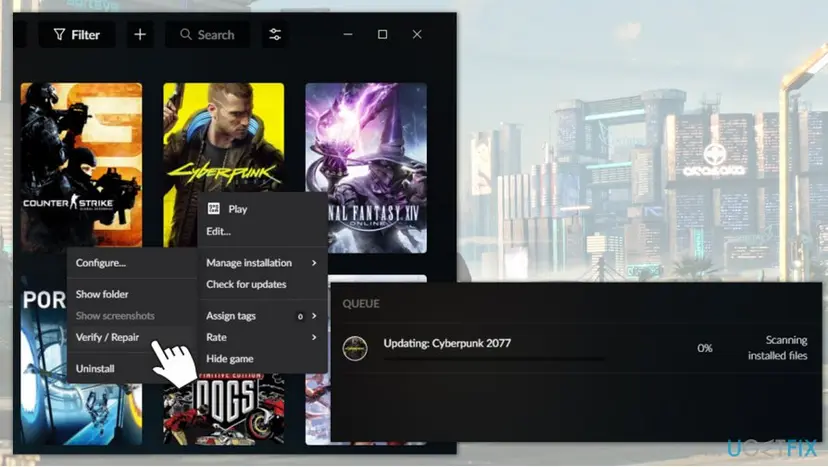Select the Cyberpunk 2077 game cover
The width and height of the screenshot is (828, 467).
point(224,137)
